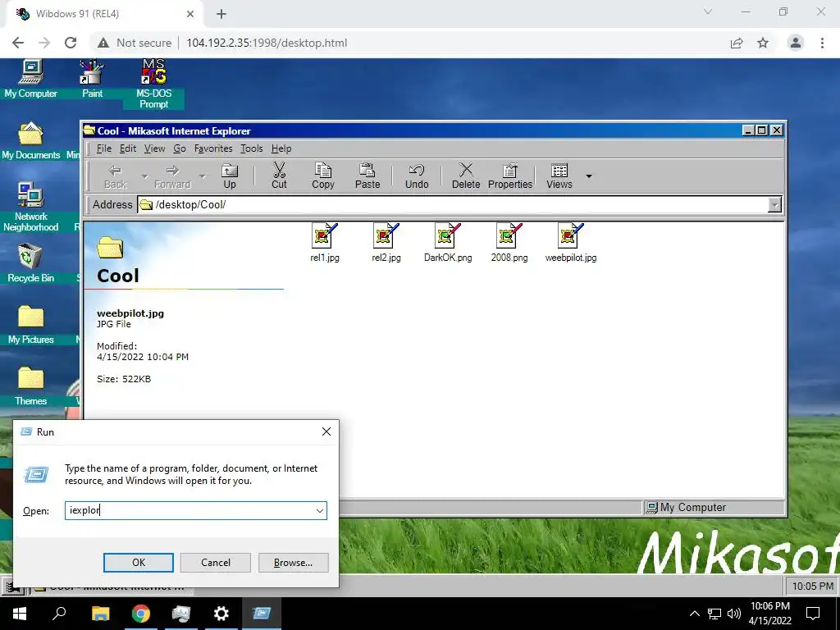Reload the browser page
The width and height of the screenshot is (840, 630).
pyautogui.click(x=71, y=43)
